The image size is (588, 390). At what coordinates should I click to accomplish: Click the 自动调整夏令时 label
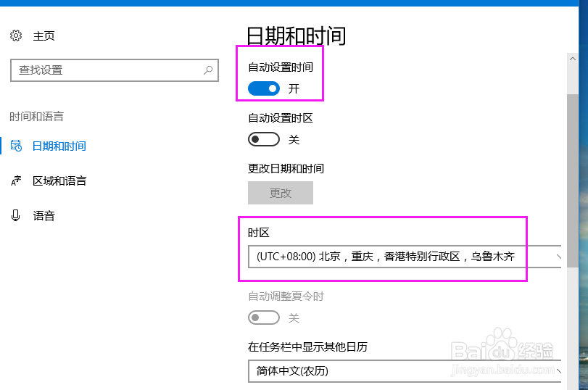tap(286, 296)
